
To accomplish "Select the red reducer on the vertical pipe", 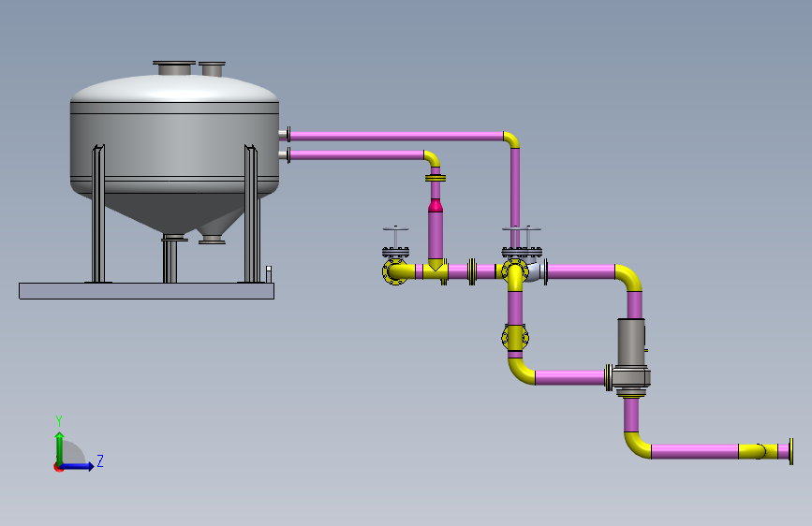I will point(436,206).
